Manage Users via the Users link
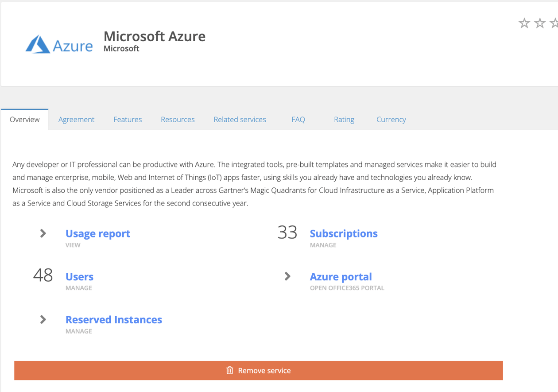 click(x=79, y=276)
